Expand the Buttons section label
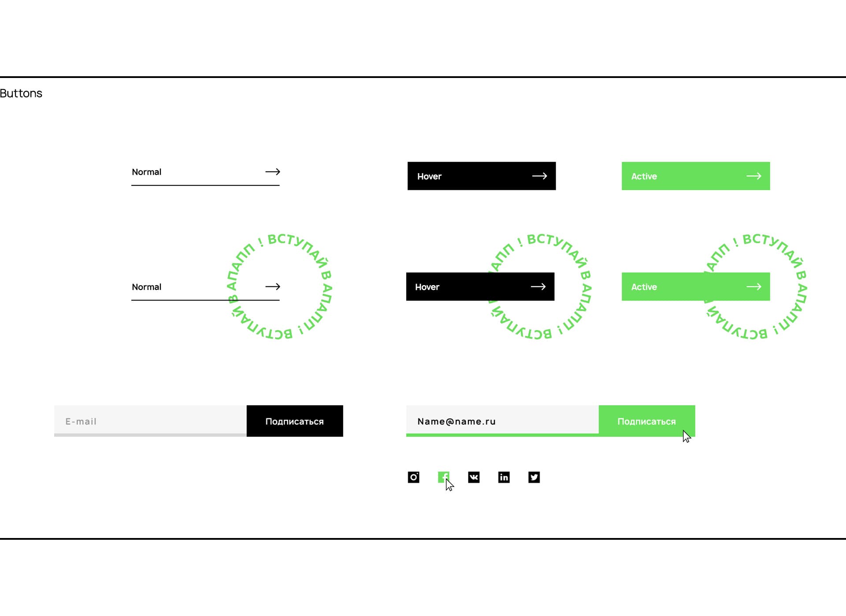The height and width of the screenshot is (616, 846). (21, 93)
